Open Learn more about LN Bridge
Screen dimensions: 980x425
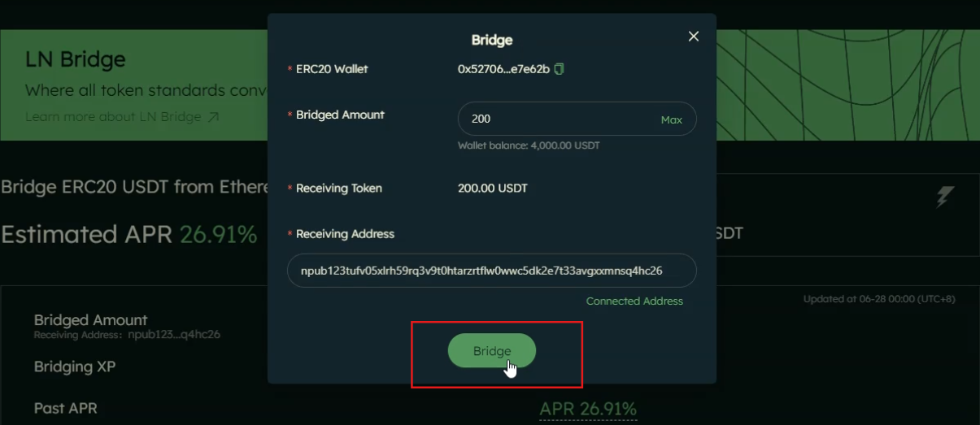113,117
